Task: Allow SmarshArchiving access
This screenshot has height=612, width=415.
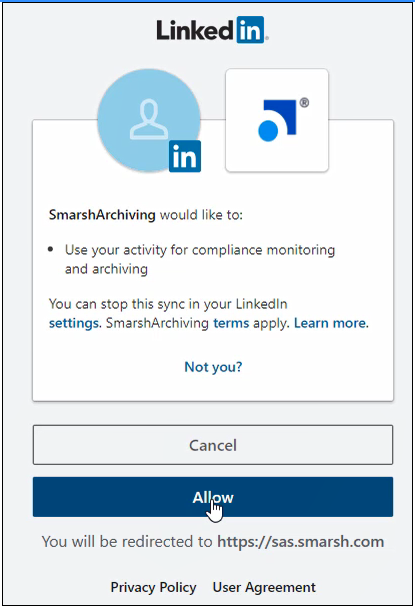Action: (213, 497)
